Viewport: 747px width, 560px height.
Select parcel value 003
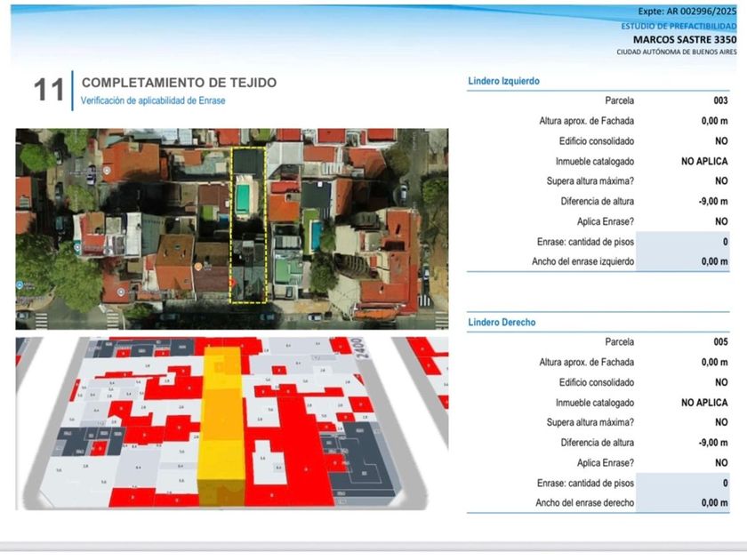point(720,100)
